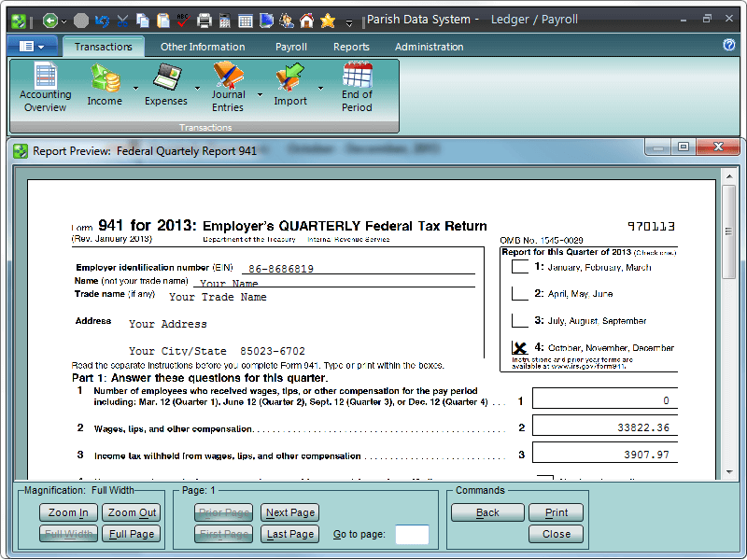The image size is (747, 560).
Task: Expand the Expenses dropdown arrow
Action: (x=197, y=88)
